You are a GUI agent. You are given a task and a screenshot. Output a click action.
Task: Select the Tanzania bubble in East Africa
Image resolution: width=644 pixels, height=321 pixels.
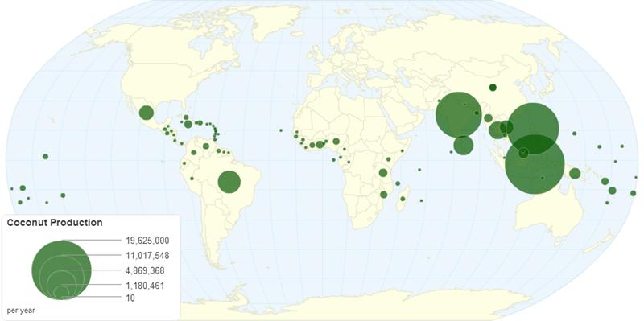pos(383,173)
